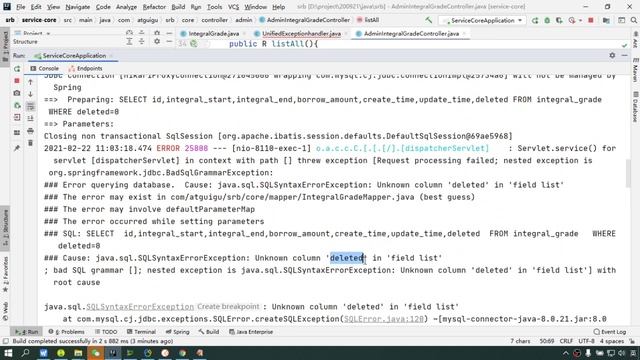Toggle scroll to end in console
The image size is (640, 360).
30,118
